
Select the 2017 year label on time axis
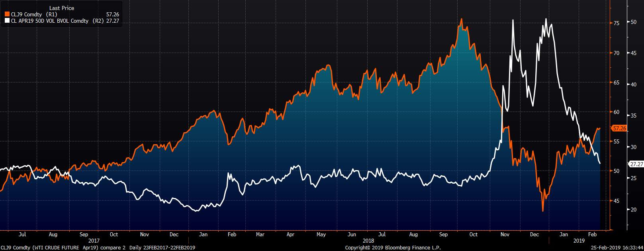94,241
